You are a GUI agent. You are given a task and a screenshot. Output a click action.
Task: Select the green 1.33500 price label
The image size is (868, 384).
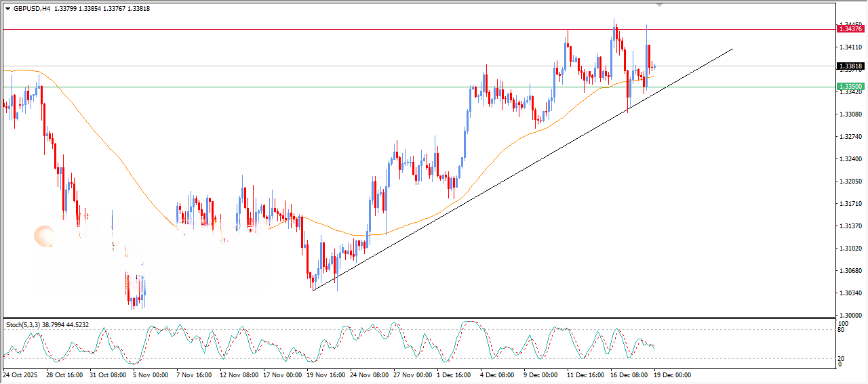click(x=850, y=87)
